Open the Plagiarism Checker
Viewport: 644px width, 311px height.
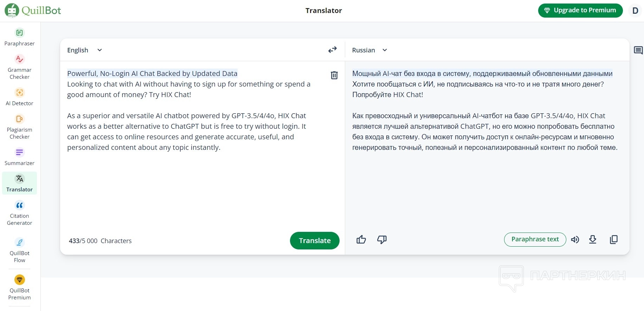(20, 127)
